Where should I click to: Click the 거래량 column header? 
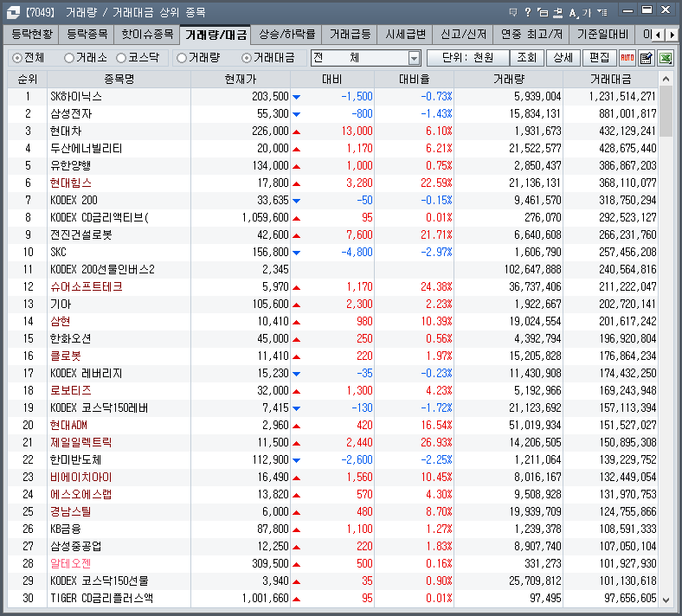pyautogui.click(x=508, y=79)
